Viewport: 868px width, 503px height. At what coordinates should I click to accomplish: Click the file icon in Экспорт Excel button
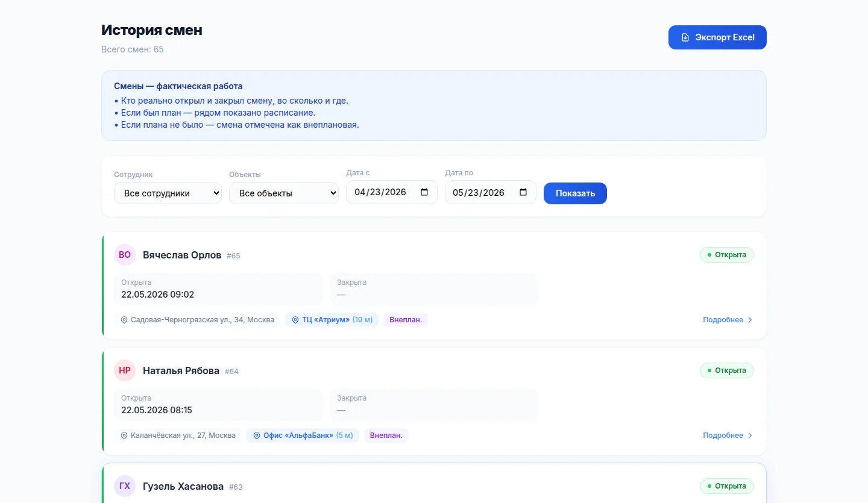[685, 37]
